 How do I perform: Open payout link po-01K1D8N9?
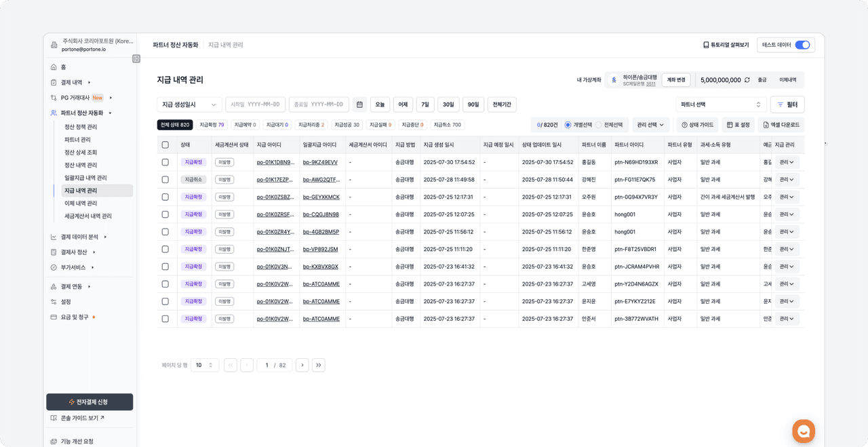(x=275, y=163)
